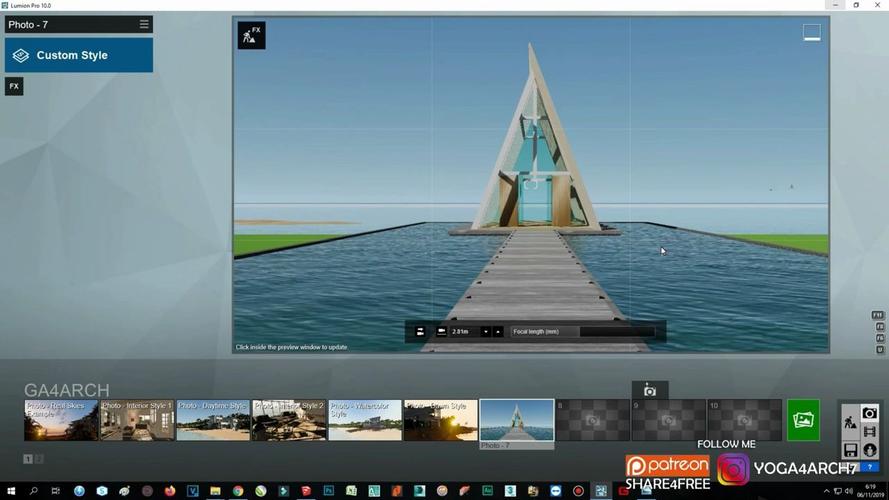Click the green render photo set button
This screenshot has height=500, width=889.
tap(803, 420)
